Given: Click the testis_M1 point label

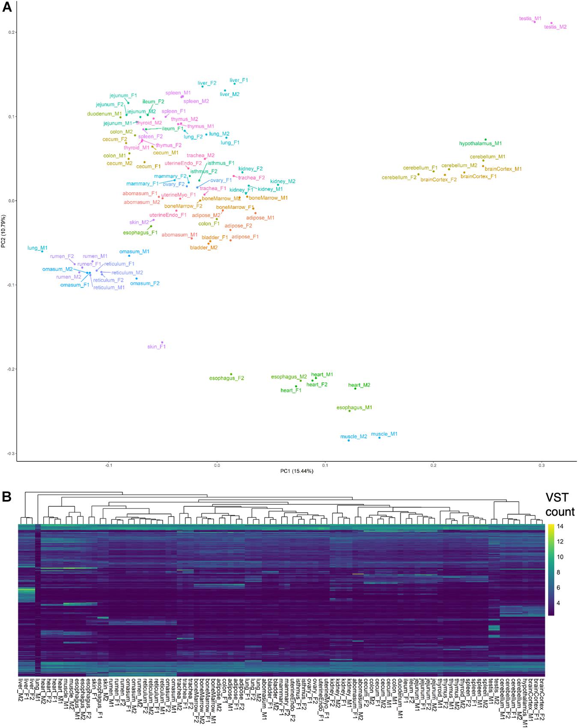Looking at the screenshot, I should (x=530, y=18).
